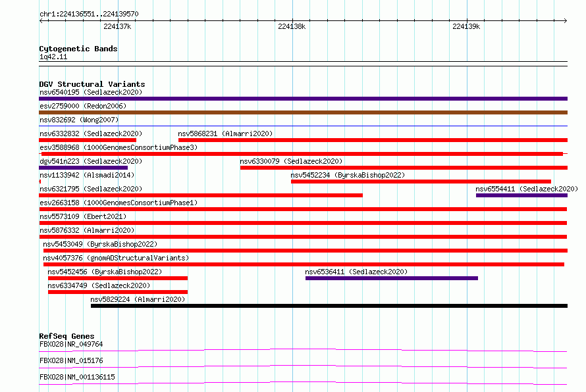Click the 224137k ruler tick label
586x392 pixels.
coord(117,26)
